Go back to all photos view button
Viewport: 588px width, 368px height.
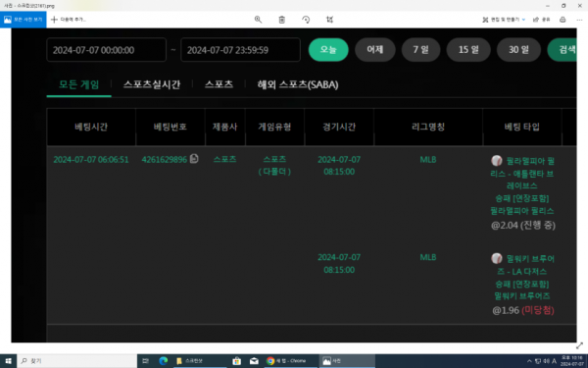tap(24, 20)
